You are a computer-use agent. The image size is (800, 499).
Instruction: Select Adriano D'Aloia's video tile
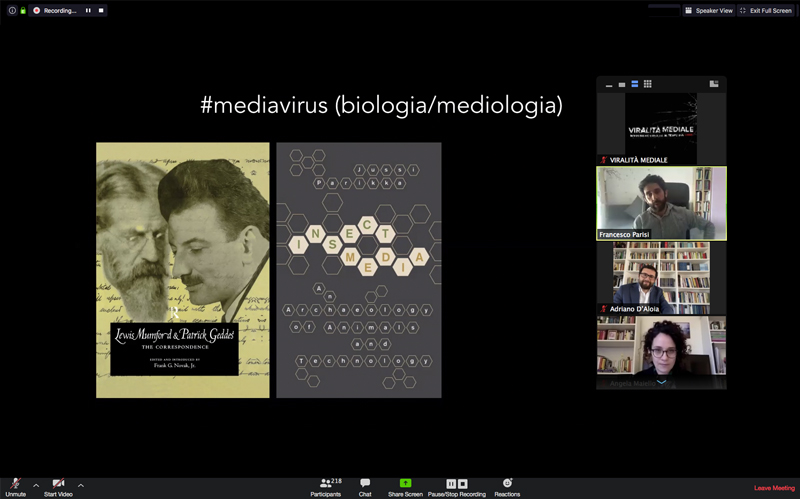pyautogui.click(x=661, y=278)
